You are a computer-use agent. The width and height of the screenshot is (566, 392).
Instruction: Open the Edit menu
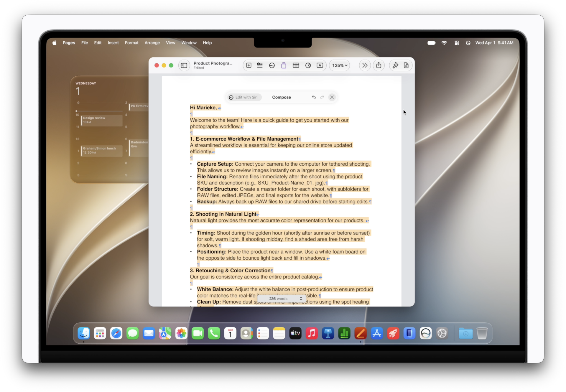98,43
